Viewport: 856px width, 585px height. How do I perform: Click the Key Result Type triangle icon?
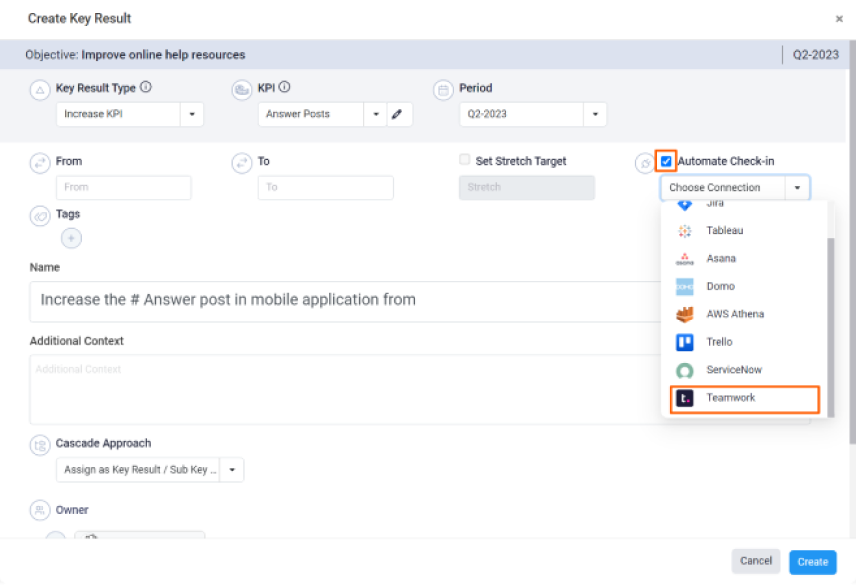[x=40, y=90]
